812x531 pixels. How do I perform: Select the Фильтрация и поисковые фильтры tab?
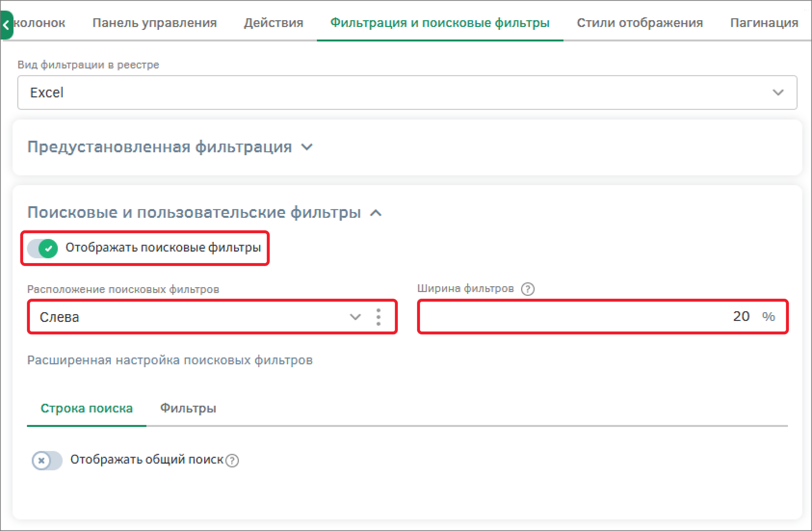(x=440, y=23)
